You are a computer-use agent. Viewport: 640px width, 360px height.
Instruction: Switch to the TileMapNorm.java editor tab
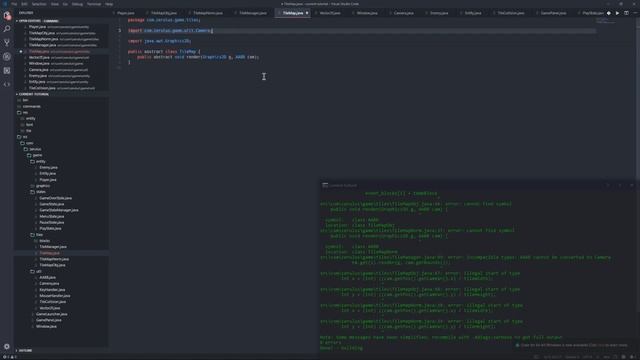[208, 13]
